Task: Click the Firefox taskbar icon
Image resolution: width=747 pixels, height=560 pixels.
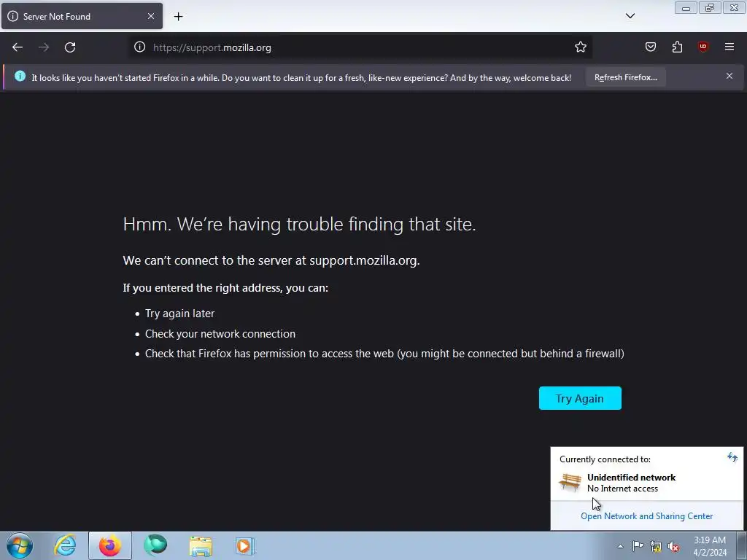Action: click(110, 545)
